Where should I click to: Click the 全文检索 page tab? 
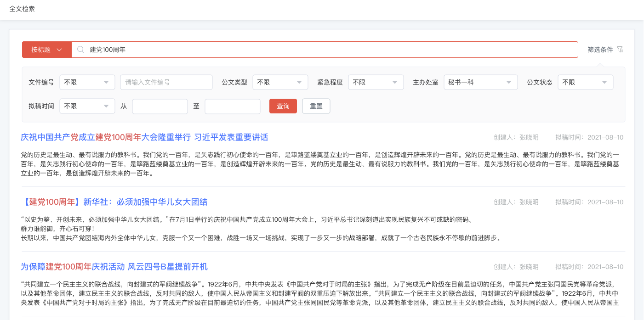(x=22, y=9)
